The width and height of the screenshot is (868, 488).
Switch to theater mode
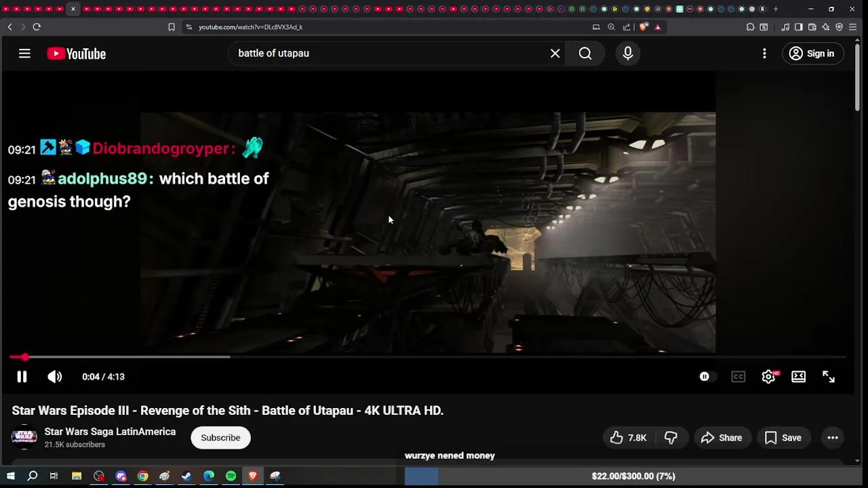click(x=799, y=377)
